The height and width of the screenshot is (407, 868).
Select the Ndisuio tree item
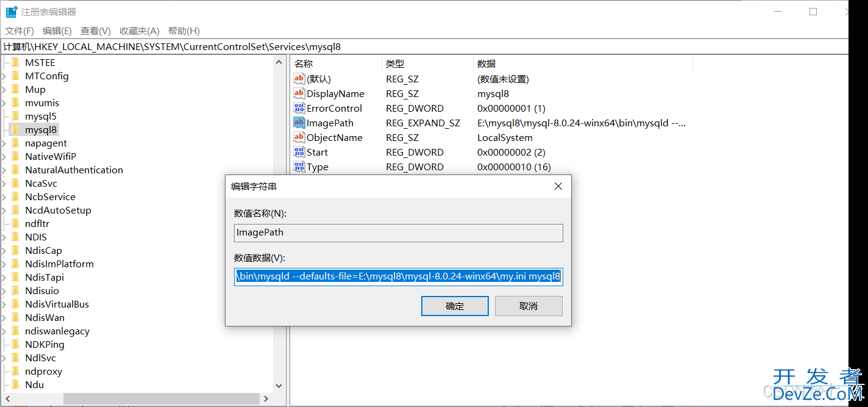point(42,290)
